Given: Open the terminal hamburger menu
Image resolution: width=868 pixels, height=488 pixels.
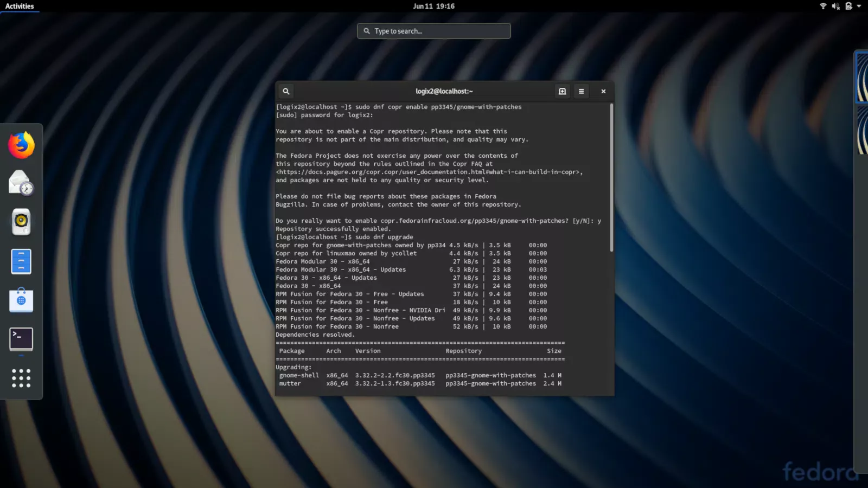Looking at the screenshot, I should pyautogui.click(x=581, y=91).
